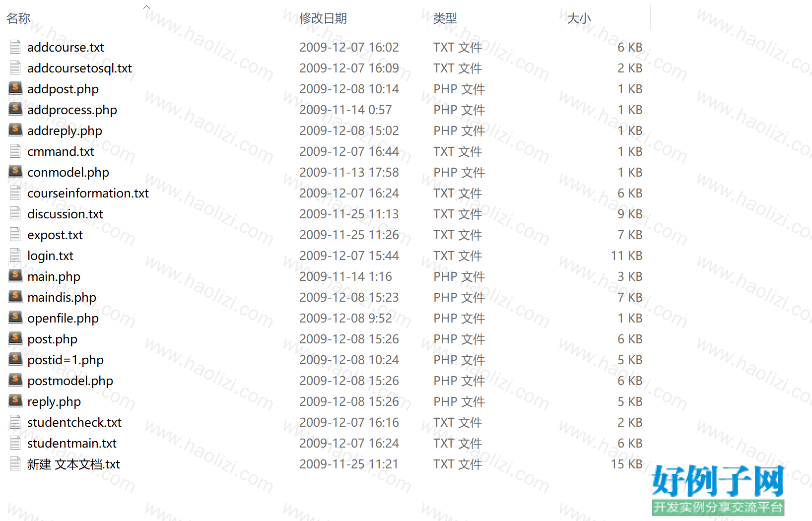Viewport: 812px width, 521px height.
Task: Click the addreply.php Sublime icon
Action: click(x=15, y=130)
